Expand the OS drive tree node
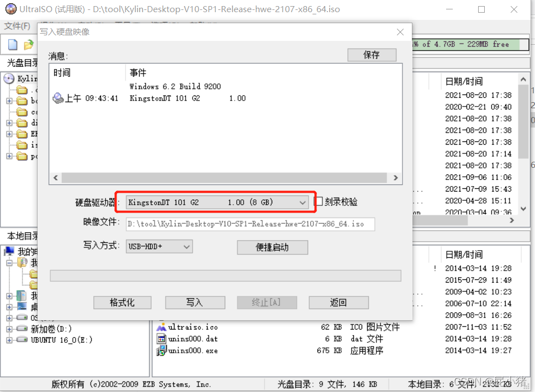The image size is (535, 392). click(x=9, y=318)
